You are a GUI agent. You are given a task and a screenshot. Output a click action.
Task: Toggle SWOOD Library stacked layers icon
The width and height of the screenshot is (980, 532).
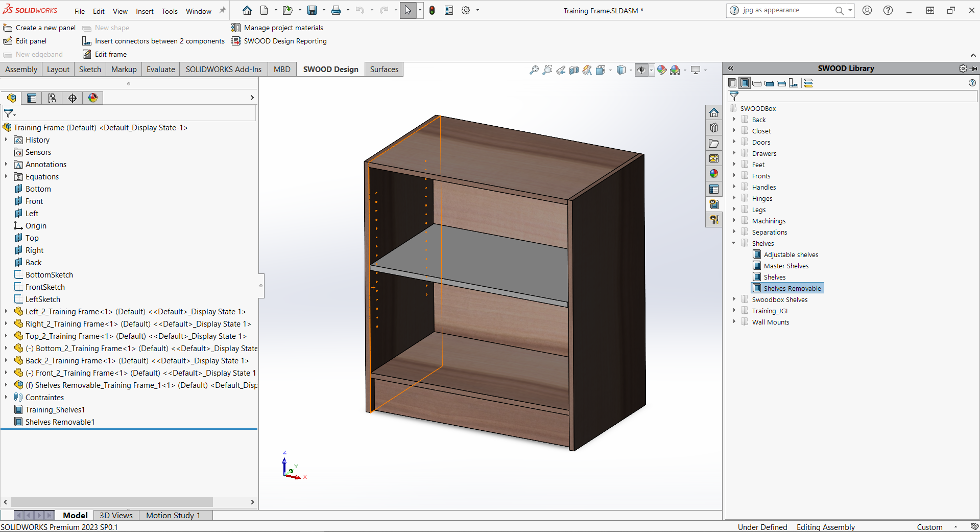pos(808,83)
